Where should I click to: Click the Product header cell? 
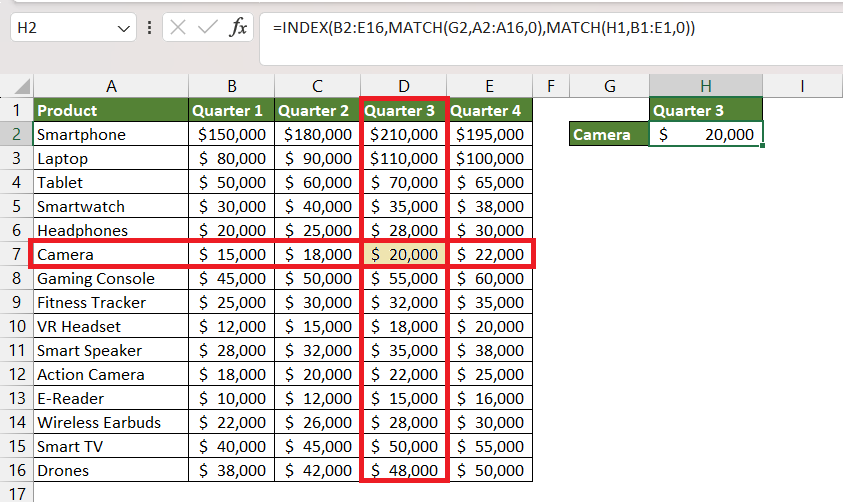111,110
